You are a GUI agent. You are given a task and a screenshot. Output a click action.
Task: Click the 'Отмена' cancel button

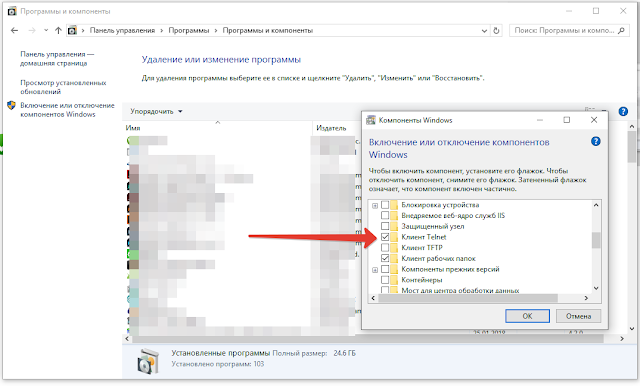578,316
